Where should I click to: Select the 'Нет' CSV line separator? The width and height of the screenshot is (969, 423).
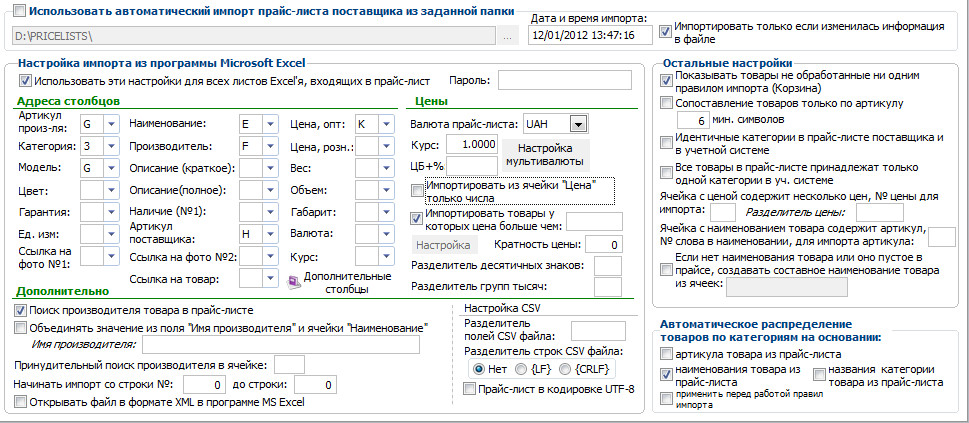point(479,369)
